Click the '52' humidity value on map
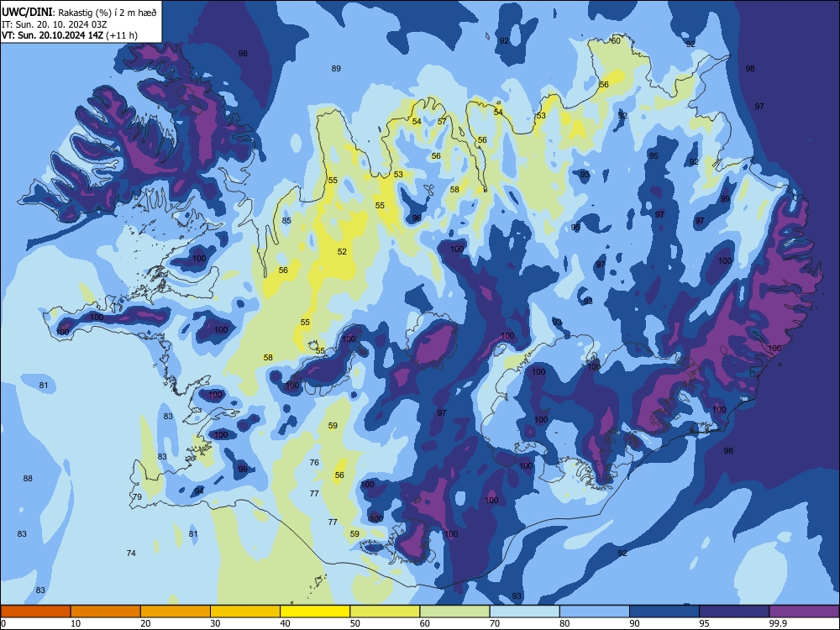This screenshot has width=840, height=630. tap(343, 252)
